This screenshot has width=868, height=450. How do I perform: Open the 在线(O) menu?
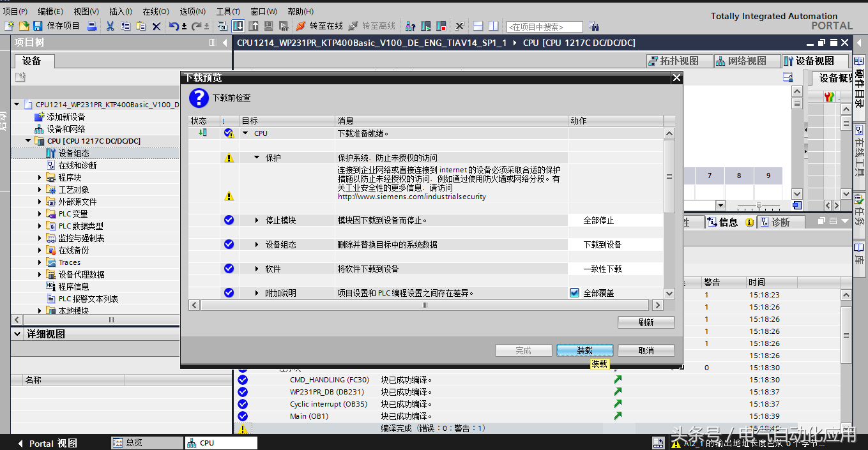point(156,11)
